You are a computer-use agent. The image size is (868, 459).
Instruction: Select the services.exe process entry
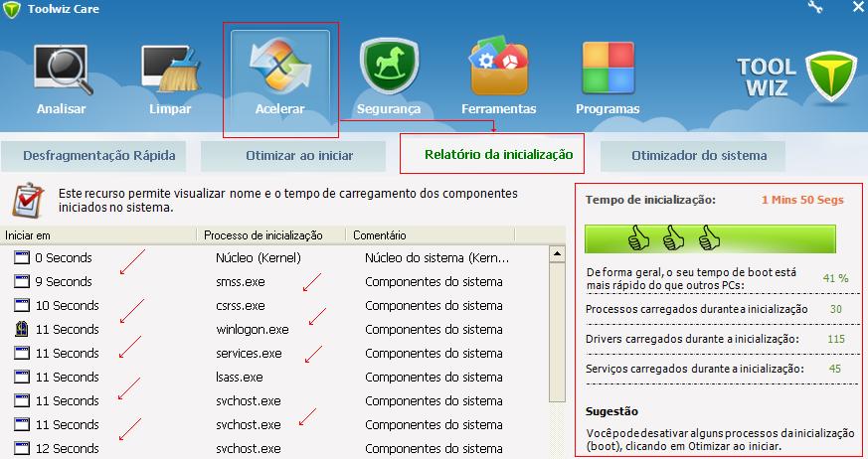tap(249, 353)
